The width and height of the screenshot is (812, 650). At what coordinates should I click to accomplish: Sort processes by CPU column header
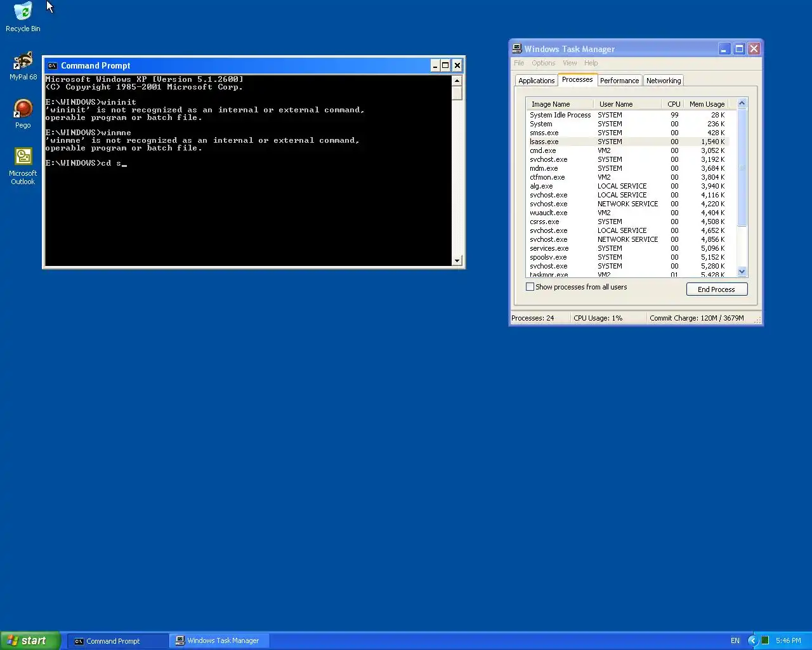click(x=672, y=104)
